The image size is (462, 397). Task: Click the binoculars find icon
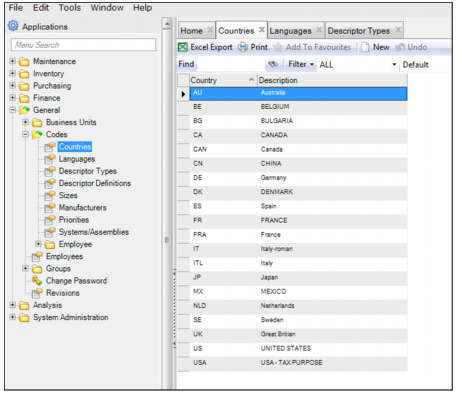[273, 64]
